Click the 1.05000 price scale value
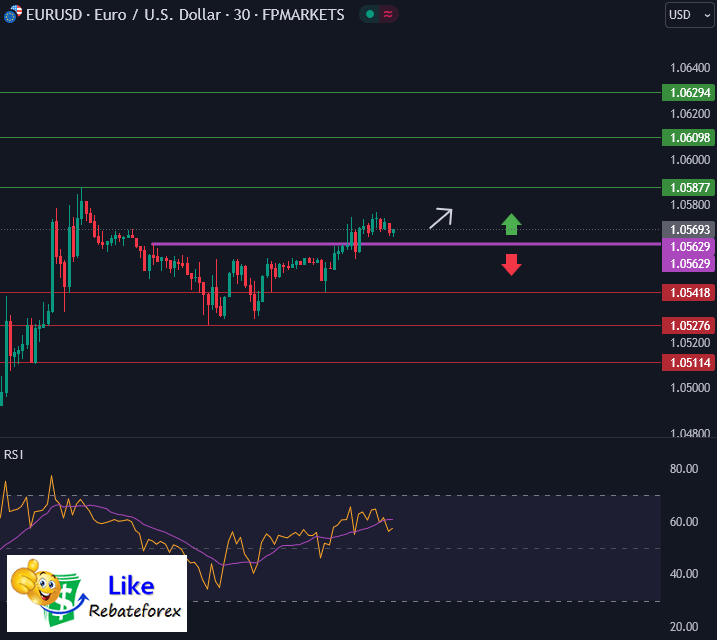 click(690, 388)
